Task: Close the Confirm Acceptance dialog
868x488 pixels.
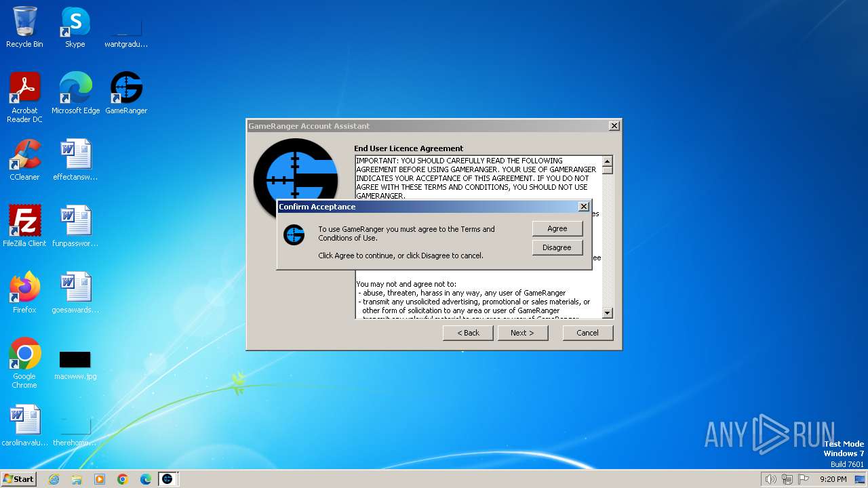Action: [x=583, y=207]
